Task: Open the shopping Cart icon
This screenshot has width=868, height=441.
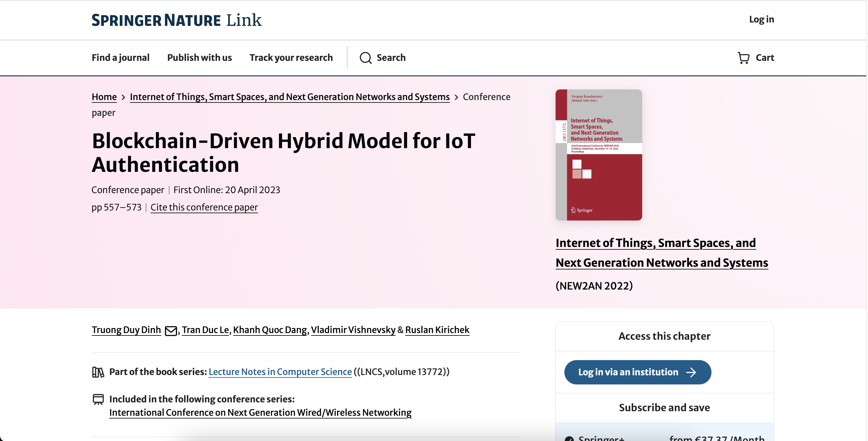Action: [x=744, y=58]
